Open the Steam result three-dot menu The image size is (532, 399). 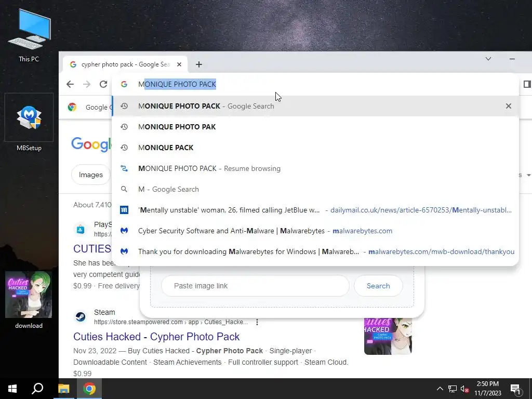click(257, 322)
